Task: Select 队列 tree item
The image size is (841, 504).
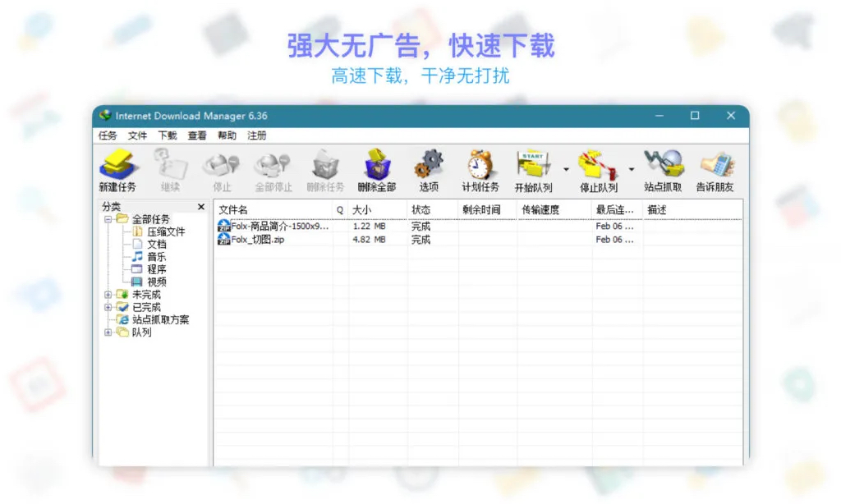Action: (141, 332)
